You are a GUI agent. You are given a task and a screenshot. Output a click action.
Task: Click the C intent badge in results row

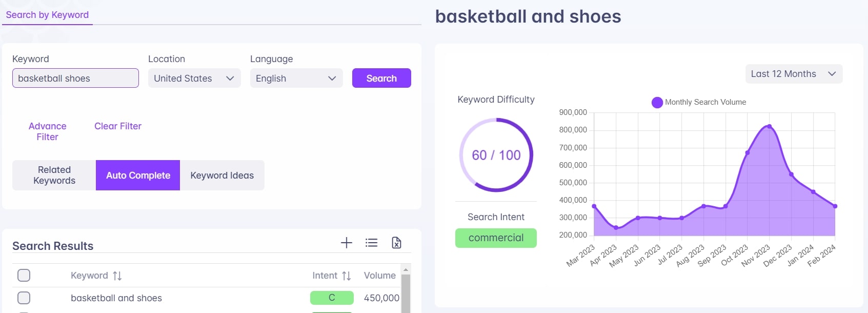[x=332, y=298]
